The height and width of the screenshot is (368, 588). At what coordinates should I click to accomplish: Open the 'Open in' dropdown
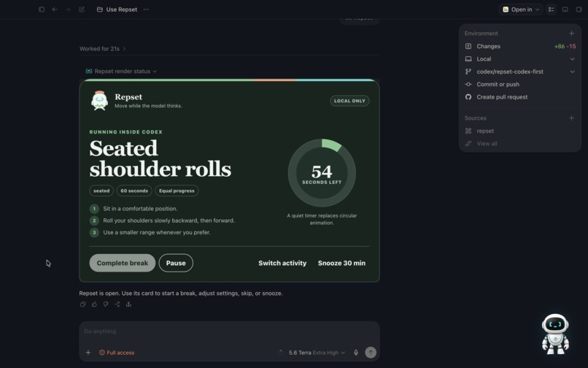click(521, 9)
